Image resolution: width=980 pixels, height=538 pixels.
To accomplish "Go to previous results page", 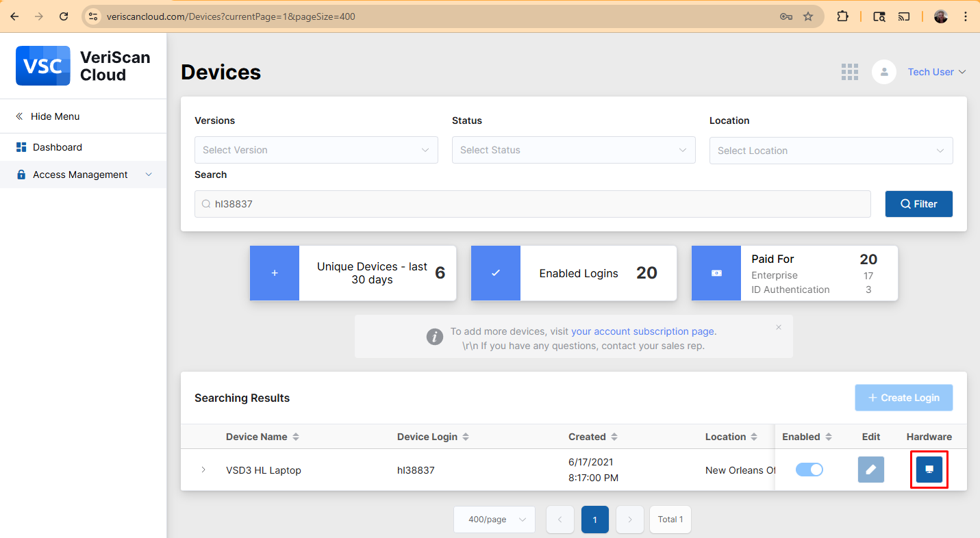I will click(x=560, y=520).
